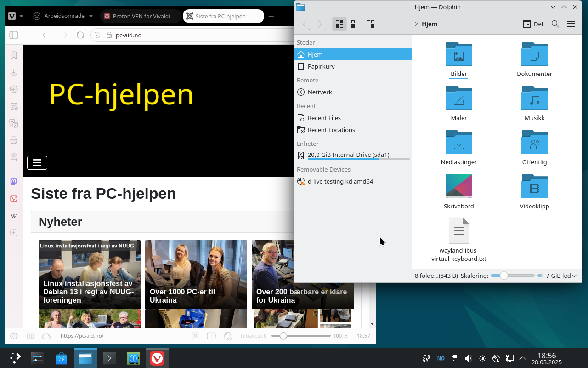The width and height of the screenshot is (588, 368).
Task: Open the tracker blocker shield in address bar
Action: tap(97, 35)
